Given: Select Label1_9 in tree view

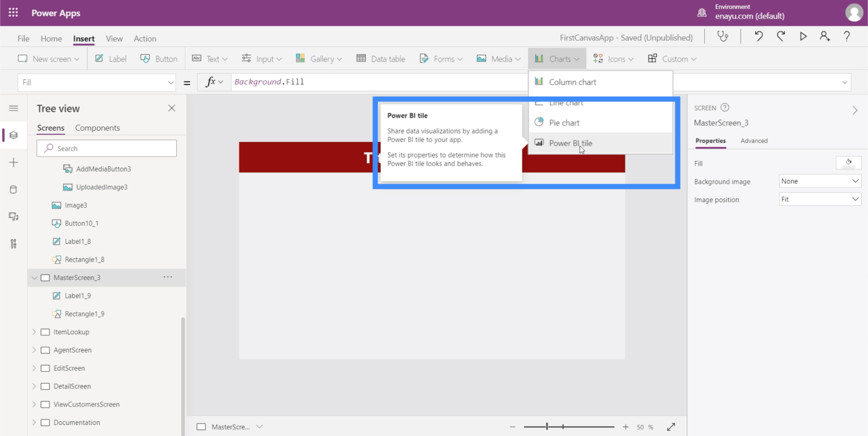Looking at the screenshot, I should [x=78, y=295].
